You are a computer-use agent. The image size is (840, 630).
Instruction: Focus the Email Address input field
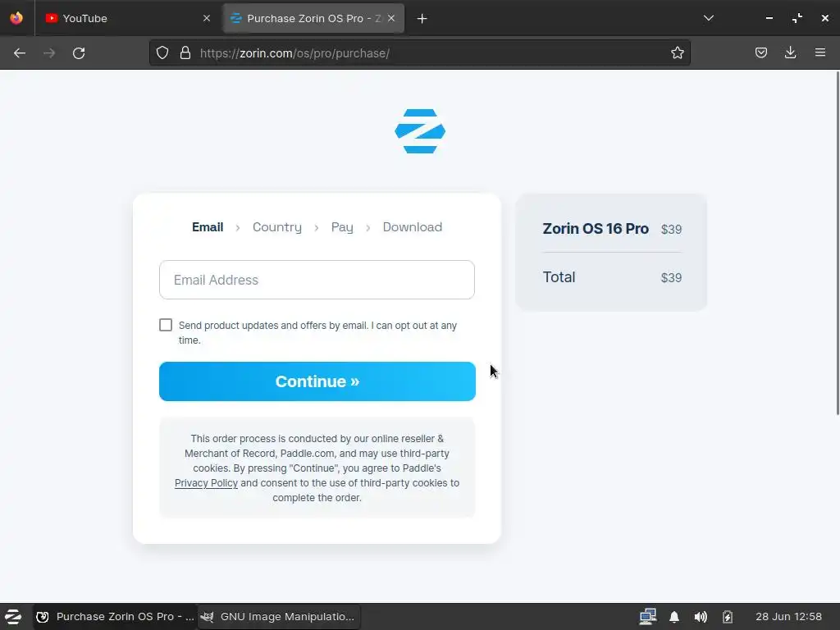tap(317, 280)
